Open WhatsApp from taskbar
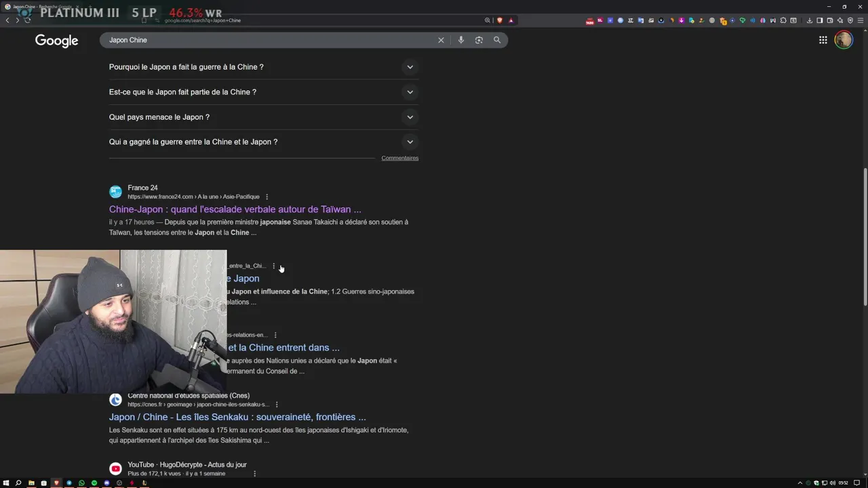This screenshot has height=488, width=868. click(x=81, y=483)
